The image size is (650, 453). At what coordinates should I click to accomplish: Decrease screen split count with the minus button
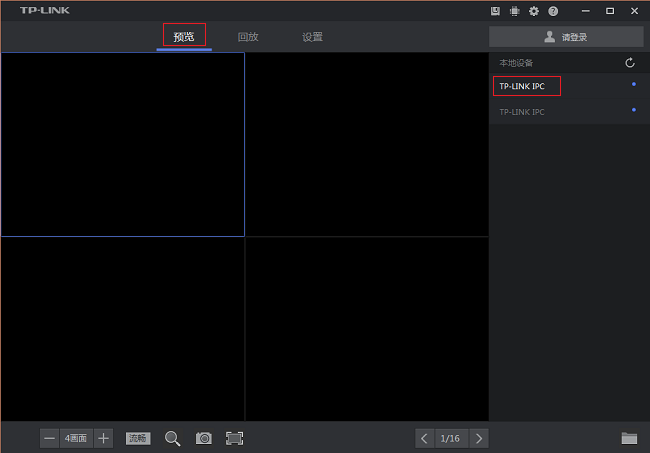[50, 438]
